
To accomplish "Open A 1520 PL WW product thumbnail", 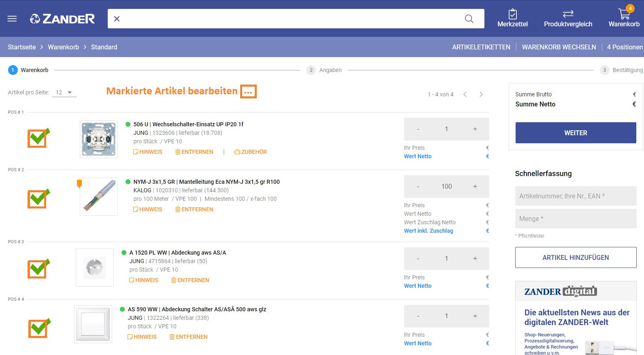I will click(95, 268).
